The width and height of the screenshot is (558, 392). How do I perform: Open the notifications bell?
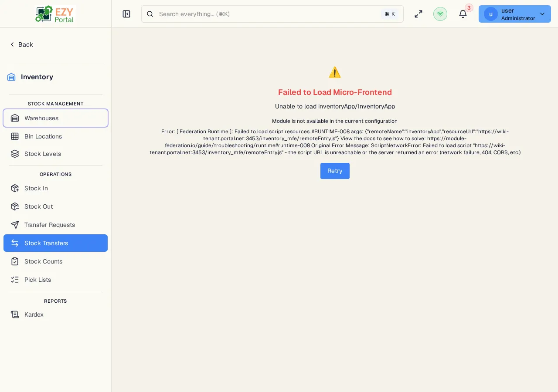(463, 14)
